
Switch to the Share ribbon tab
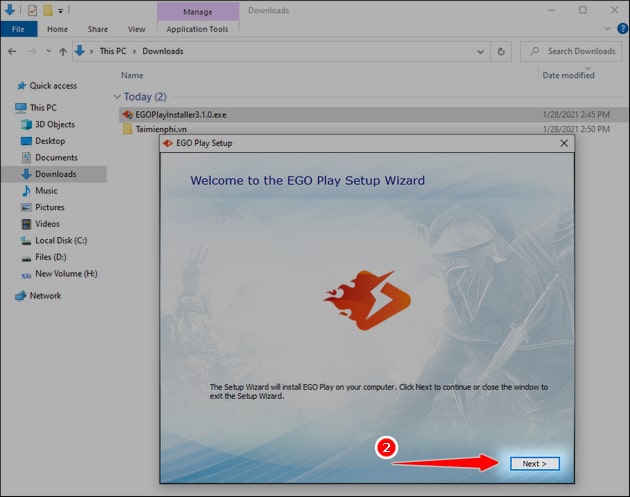coord(98,29)
